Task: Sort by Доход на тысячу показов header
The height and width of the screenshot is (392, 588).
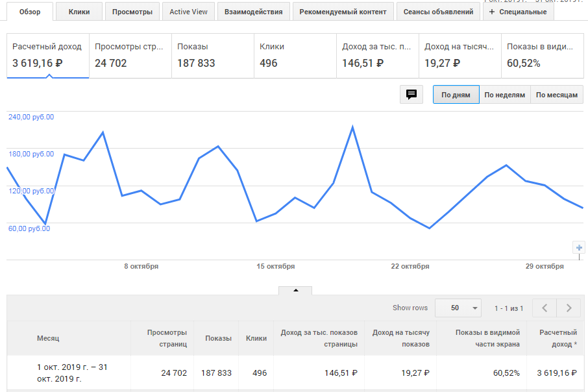Action: pyautogui.click(x=401, y=338)
